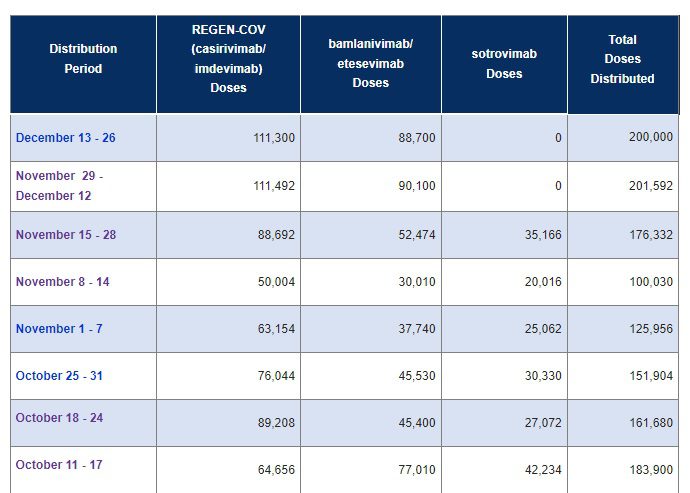This screenshot has height=493, width=690.
Task: Select the value 89,208
Action: point(276,423)
